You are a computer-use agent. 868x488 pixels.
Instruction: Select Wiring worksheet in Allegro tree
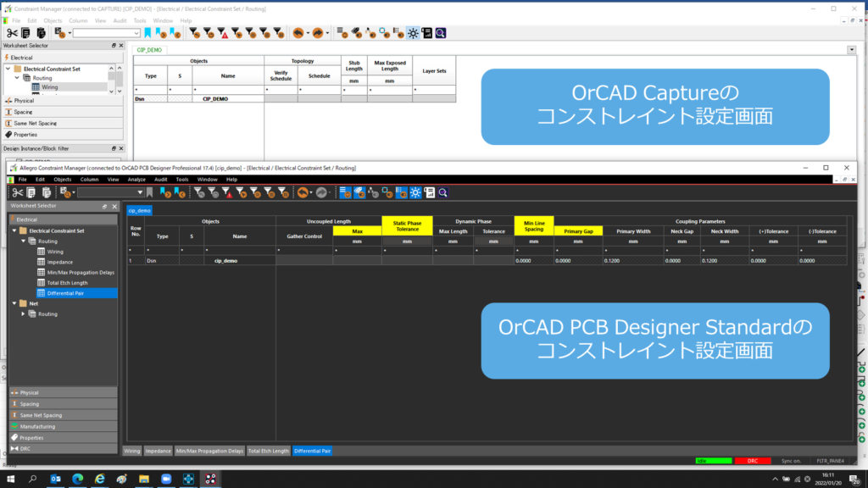coord(55,252)
